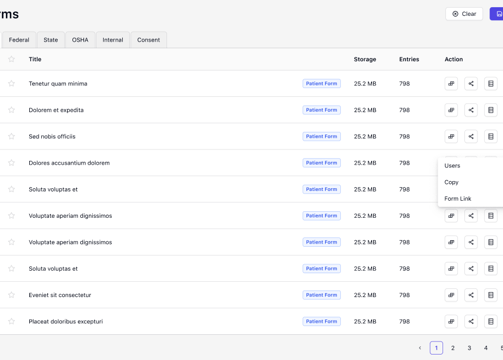
Task: Click entries icon for Sed nobis officiis
Action: [x=491, y=136]
